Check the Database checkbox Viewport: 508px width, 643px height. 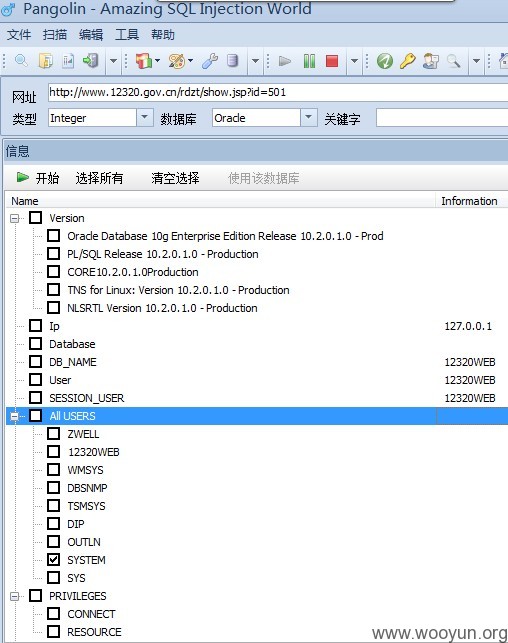tap(36, 344)
